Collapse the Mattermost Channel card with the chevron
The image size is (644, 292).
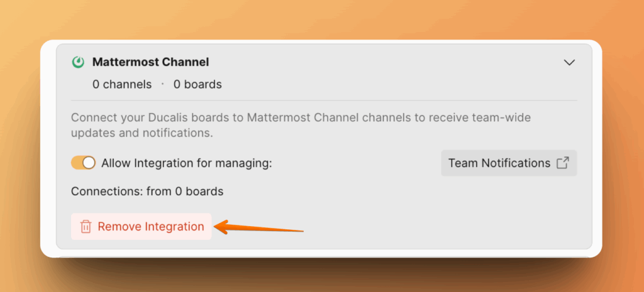pos(569,62)
